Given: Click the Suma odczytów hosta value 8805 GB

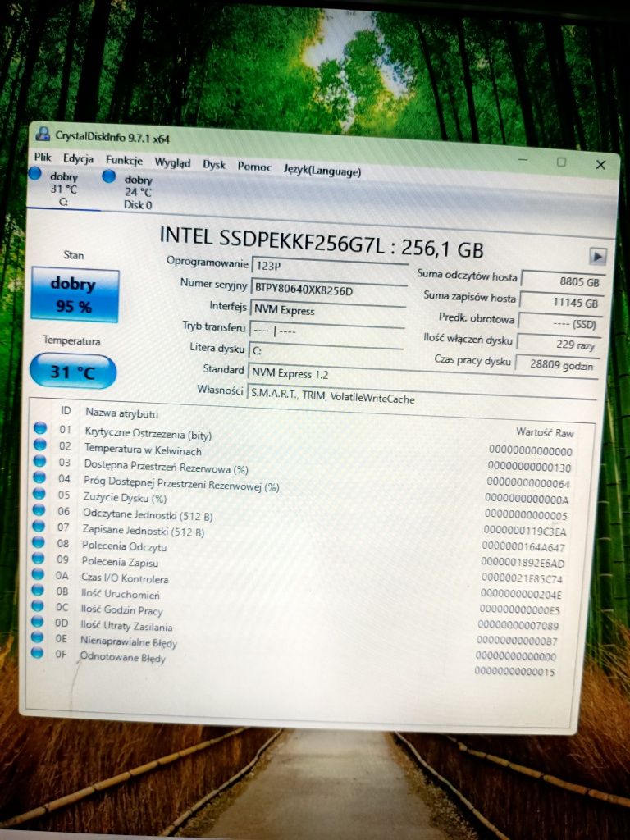Looking at the screenshot, I should (x=563, y=282).
